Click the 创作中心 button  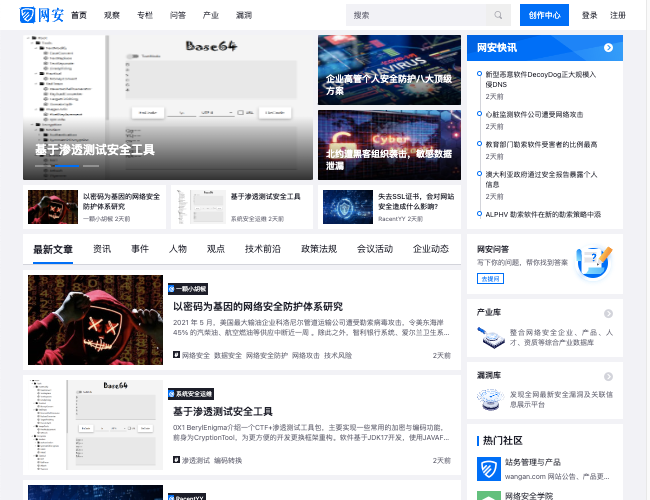(544, 15)
